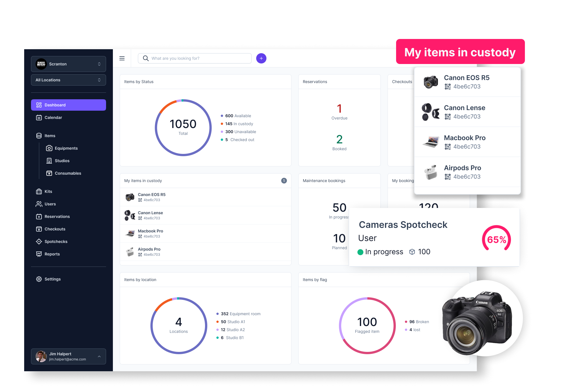Screen dimensions: 563x392
Task: Click the Cameras Spotcheck card title
Action: (x=403, y=225)
